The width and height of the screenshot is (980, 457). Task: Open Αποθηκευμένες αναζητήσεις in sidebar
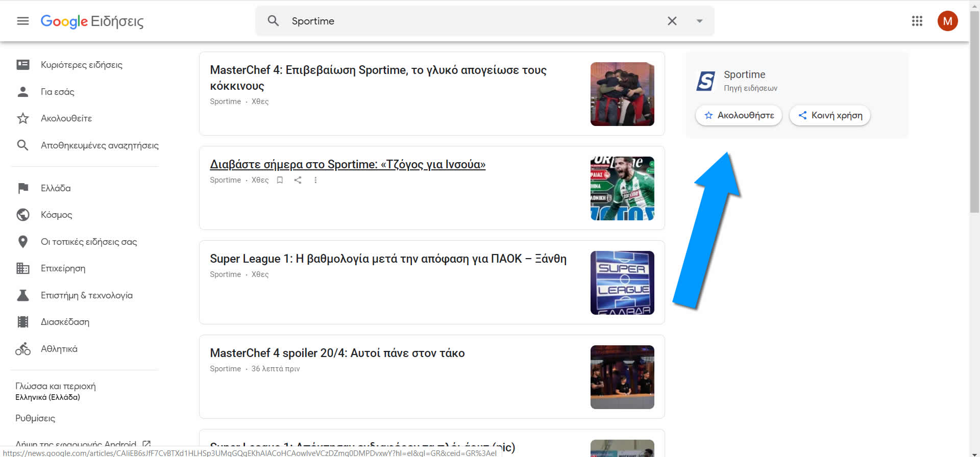pyautogui.click(x=100, y=145)
